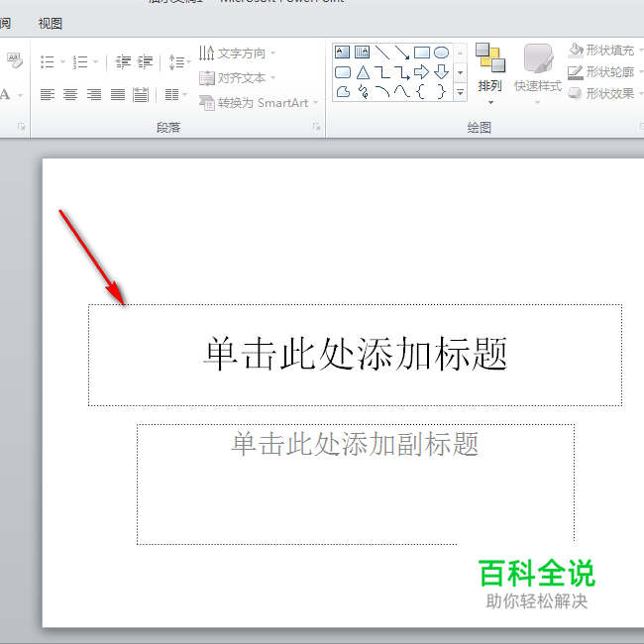Clear all text formatting
644x644 pixels.
15,60
